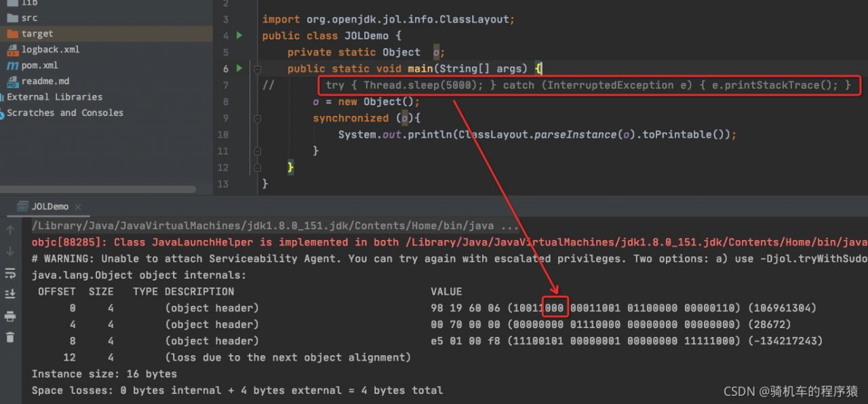Viewport: 868px width, 404px height.
Task: Click the commented Thread.sleep(5000) line
Action: 588,85
